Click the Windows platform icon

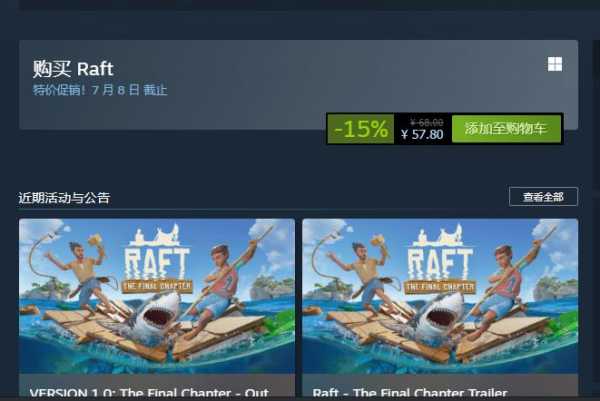tap(555, 64)
